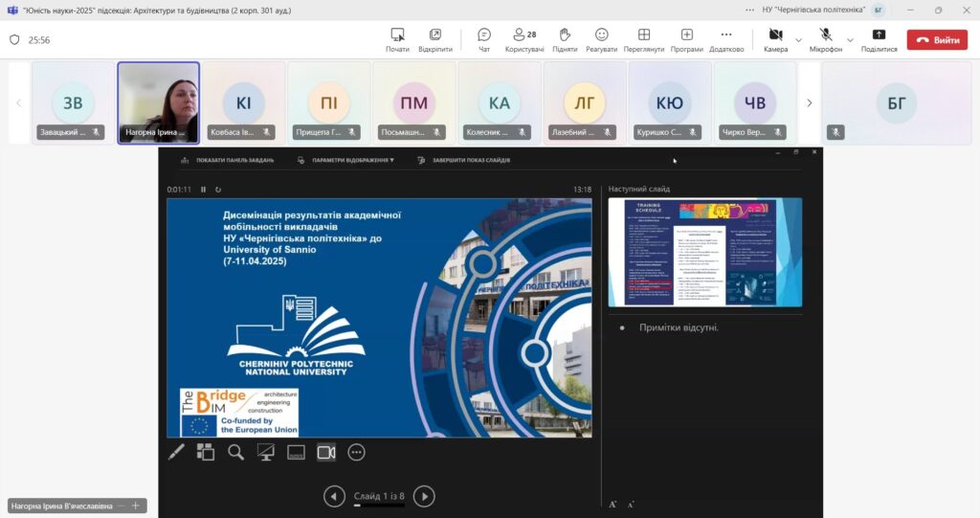Click Показати панель завдань
Screen dimensions: 980x518
[228, 160]
